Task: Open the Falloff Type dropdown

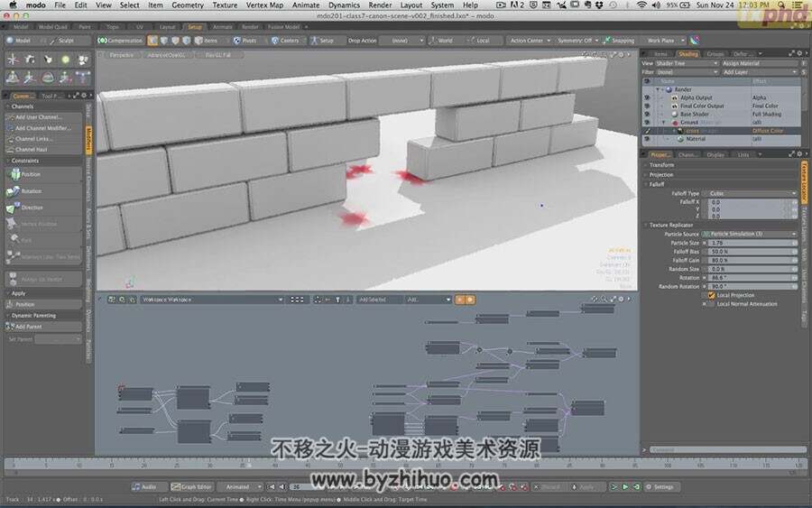Action: (750, 193)
